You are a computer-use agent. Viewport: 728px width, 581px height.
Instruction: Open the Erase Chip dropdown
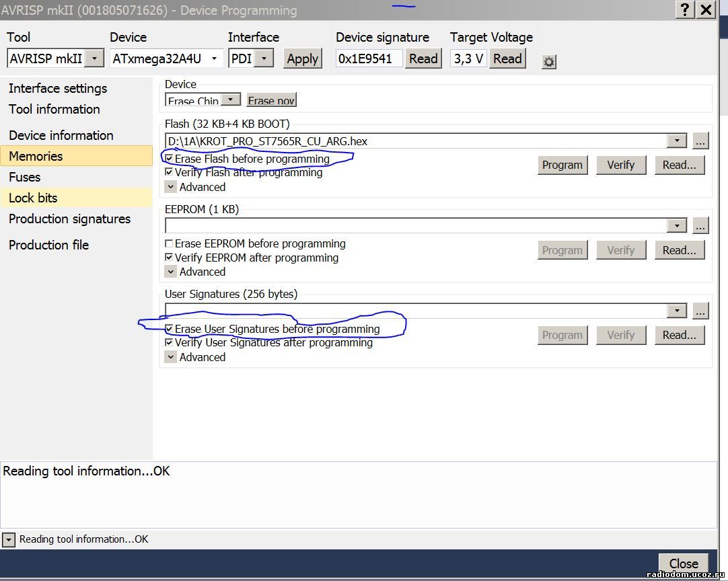(x=230, y=100)
